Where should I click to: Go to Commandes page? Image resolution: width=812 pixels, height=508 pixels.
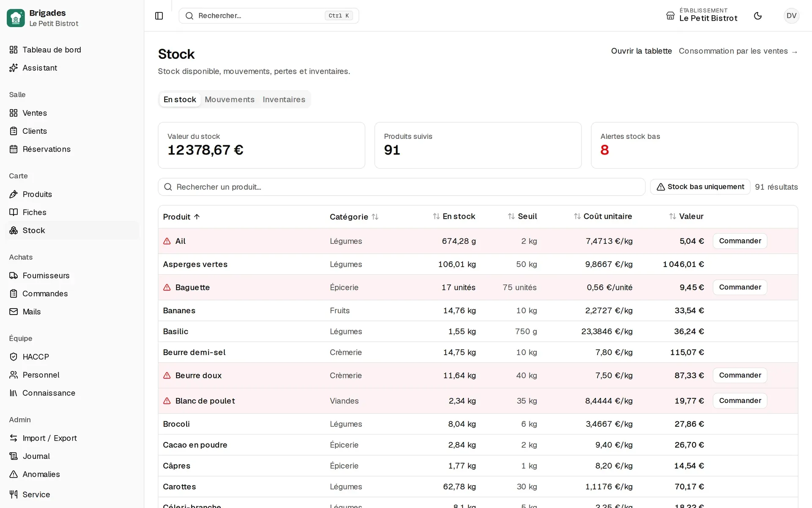click(x=72, y=293)
